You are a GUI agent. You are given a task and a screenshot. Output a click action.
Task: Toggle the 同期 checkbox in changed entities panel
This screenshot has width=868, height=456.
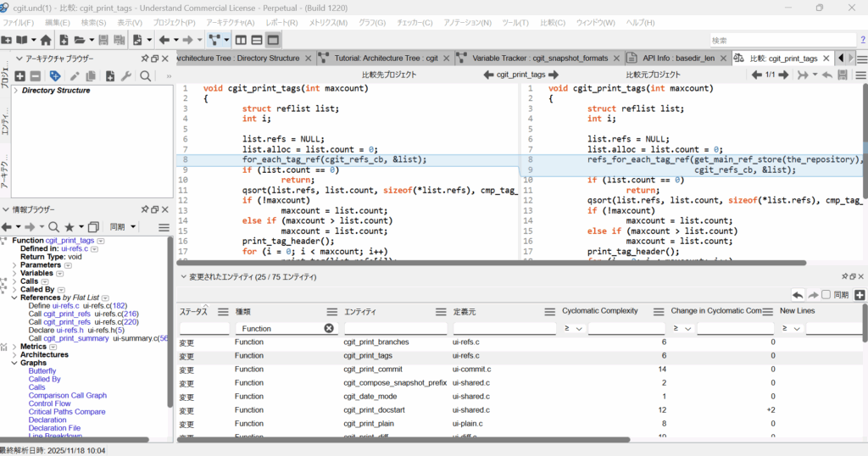[826, 294]
